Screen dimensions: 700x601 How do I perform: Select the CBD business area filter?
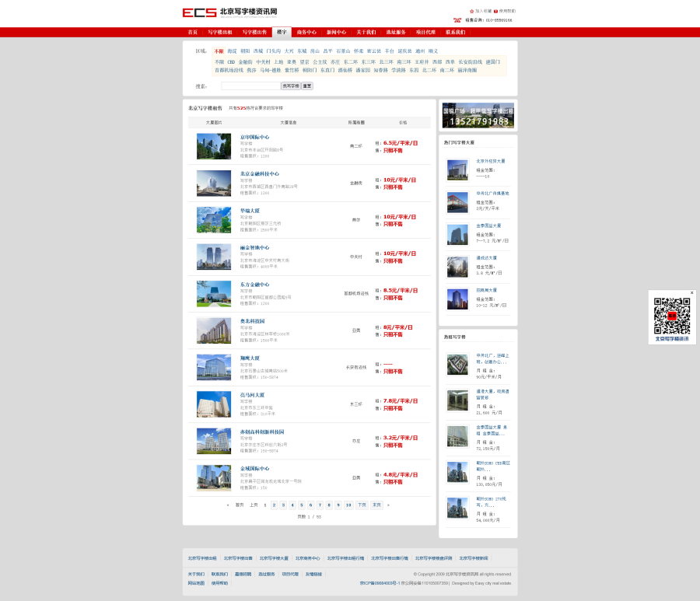pos(231,61)
